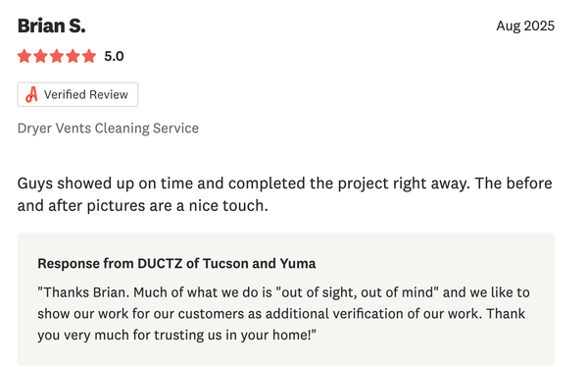Click the fifth rating star
This screenshot has height=367, width=588.
89,56
